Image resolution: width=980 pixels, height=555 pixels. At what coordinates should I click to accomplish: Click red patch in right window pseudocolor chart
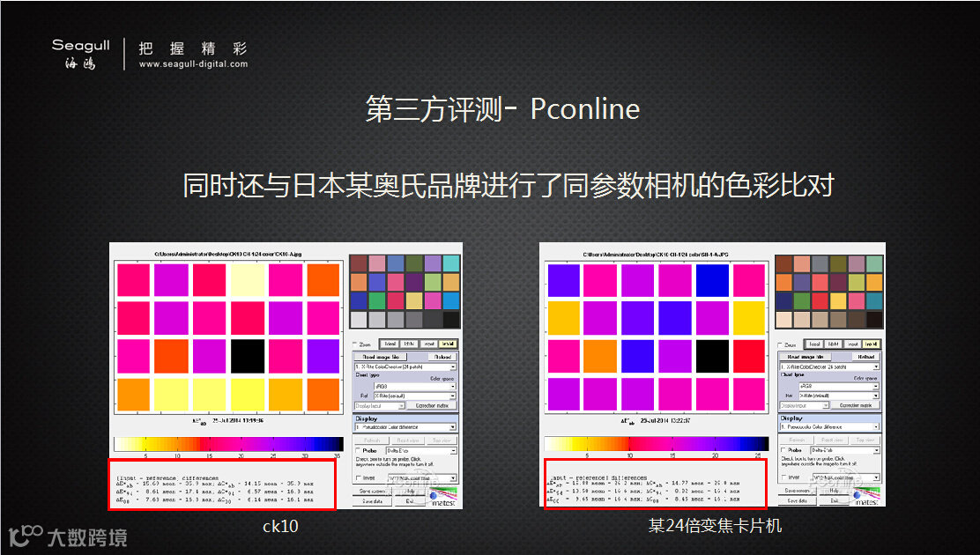[x=749, y=356]
